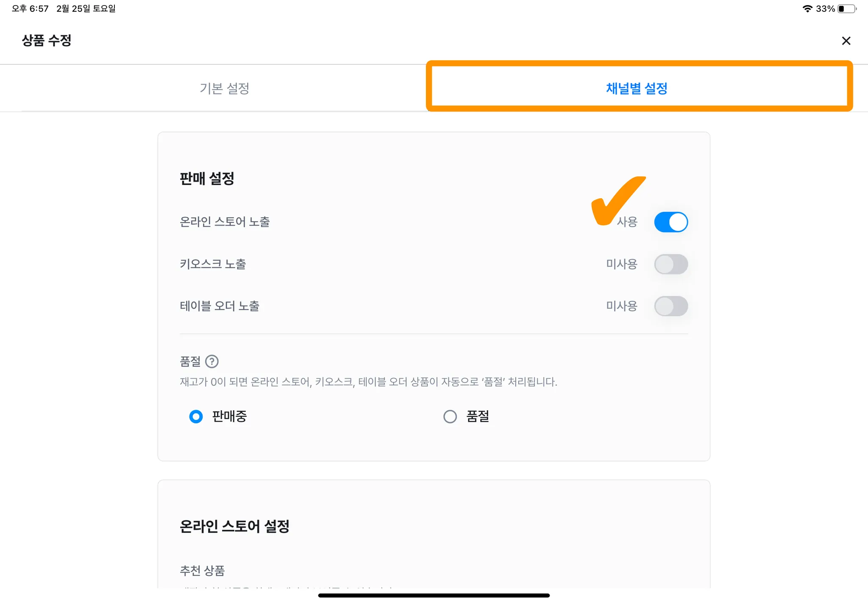This screenshot has height=603, width=868.
Task: Tap the 온라인 스토어 노출 label
Action: click(x=225, y=222)
